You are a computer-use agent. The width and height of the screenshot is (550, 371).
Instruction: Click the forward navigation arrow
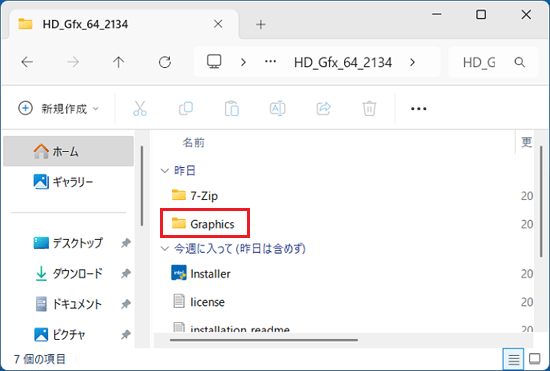pos(73,62)
